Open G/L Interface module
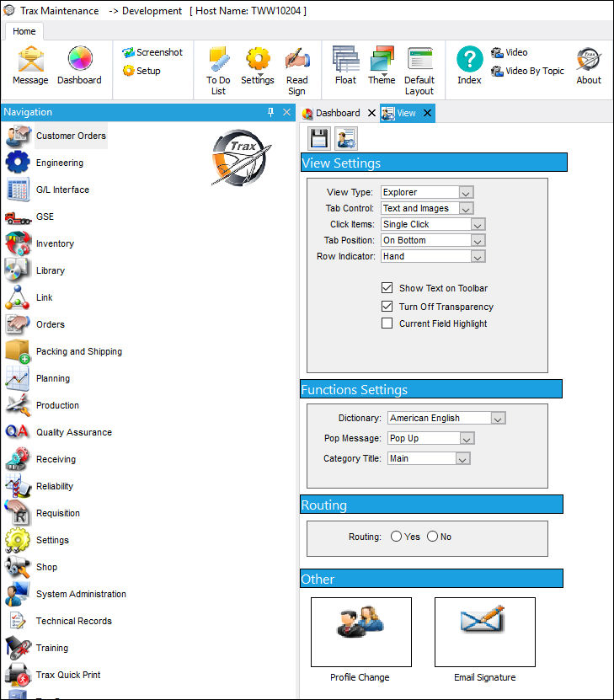The image size is (614, 700). pos(48,190)
